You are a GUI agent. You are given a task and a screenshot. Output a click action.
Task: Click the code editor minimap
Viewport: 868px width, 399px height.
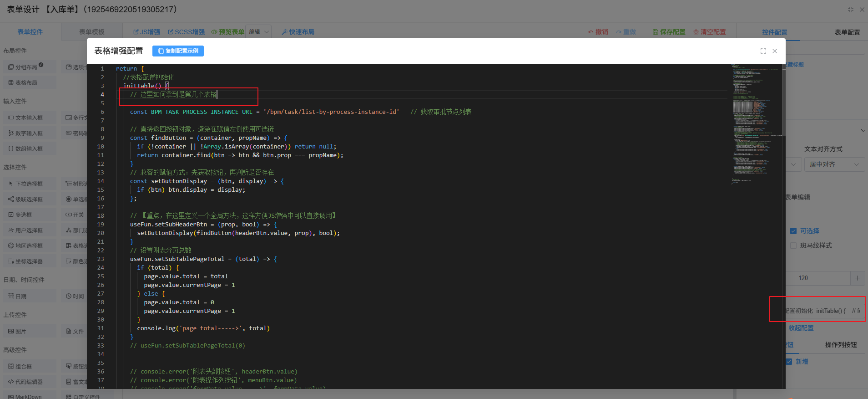coord(756,123)
